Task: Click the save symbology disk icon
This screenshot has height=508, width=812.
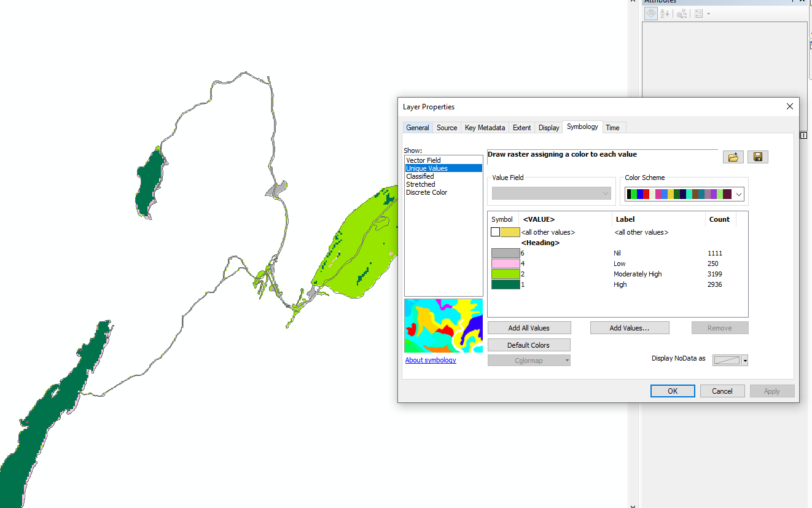Action: [757, 157]
